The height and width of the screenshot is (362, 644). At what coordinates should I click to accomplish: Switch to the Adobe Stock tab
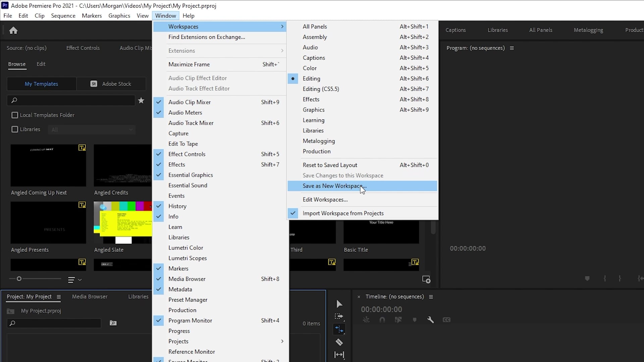coord(111,84)
